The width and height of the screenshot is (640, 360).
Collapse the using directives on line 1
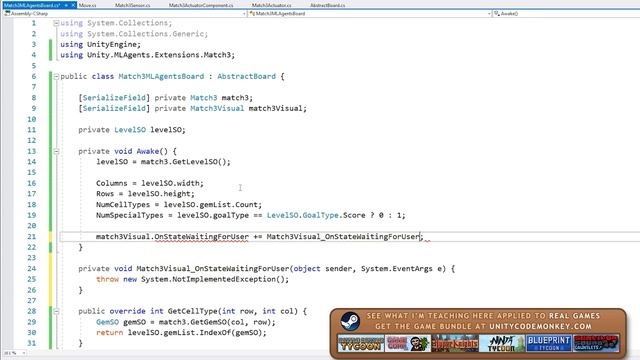[x=56, y=23]
